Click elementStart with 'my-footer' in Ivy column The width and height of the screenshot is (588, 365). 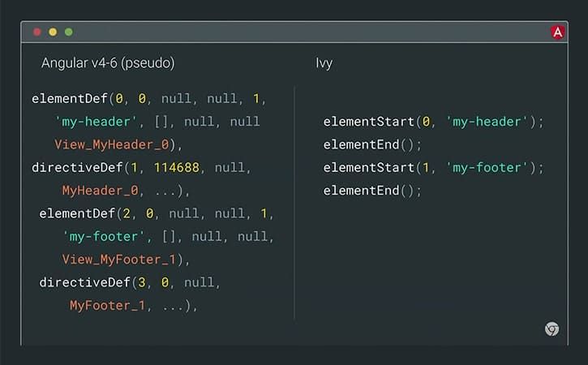pyautogui.click(x=434, y=167)
